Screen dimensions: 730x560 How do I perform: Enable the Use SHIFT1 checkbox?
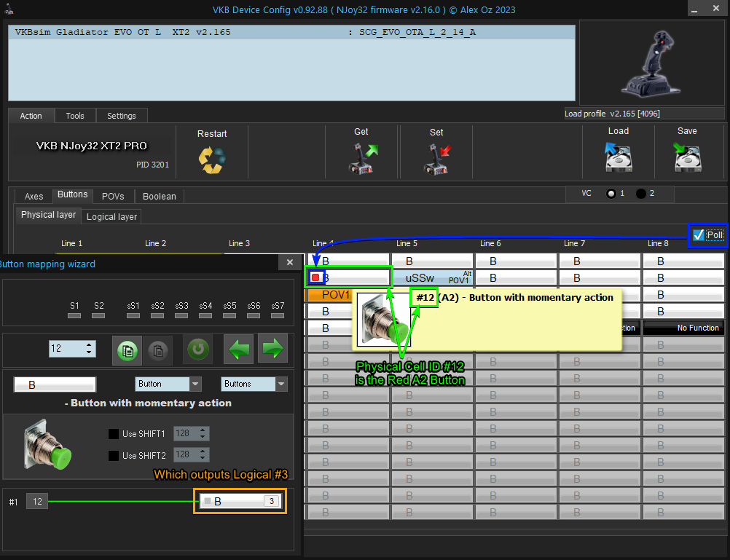pyautogui.click(x=114, y=434)
